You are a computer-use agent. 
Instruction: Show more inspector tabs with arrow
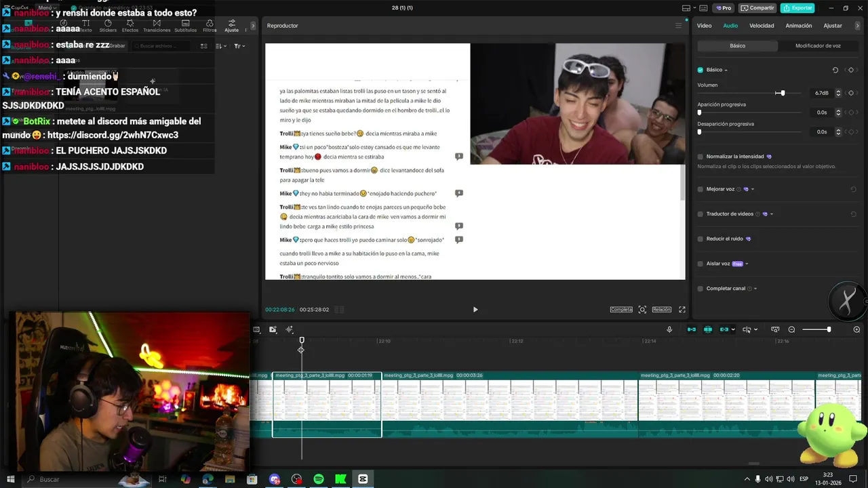[858, 26]
